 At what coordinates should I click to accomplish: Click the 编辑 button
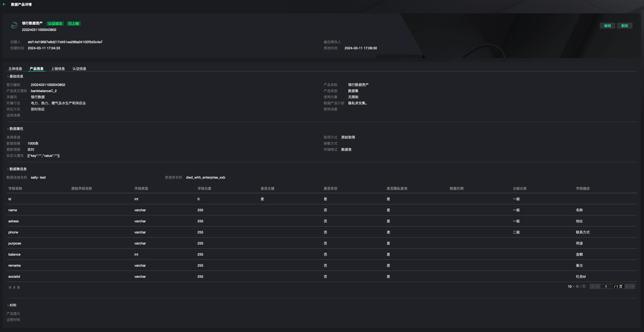coord(607,26)
